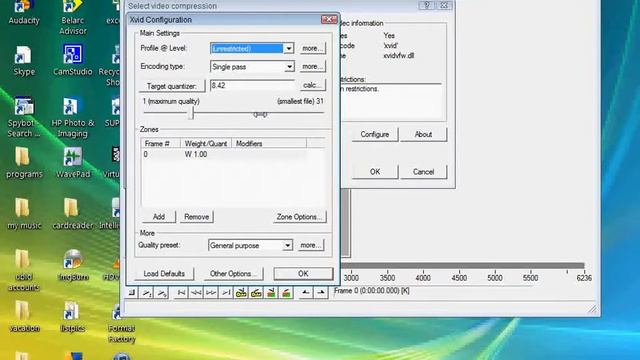Launch CamStudio desktop shortcut
The image size is (640, 360).
pos(73,60)
